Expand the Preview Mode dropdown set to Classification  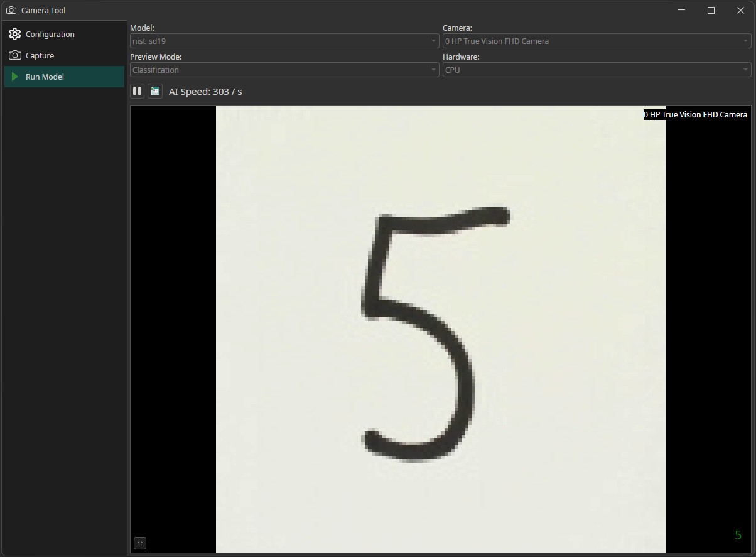(x=284, y=70)
